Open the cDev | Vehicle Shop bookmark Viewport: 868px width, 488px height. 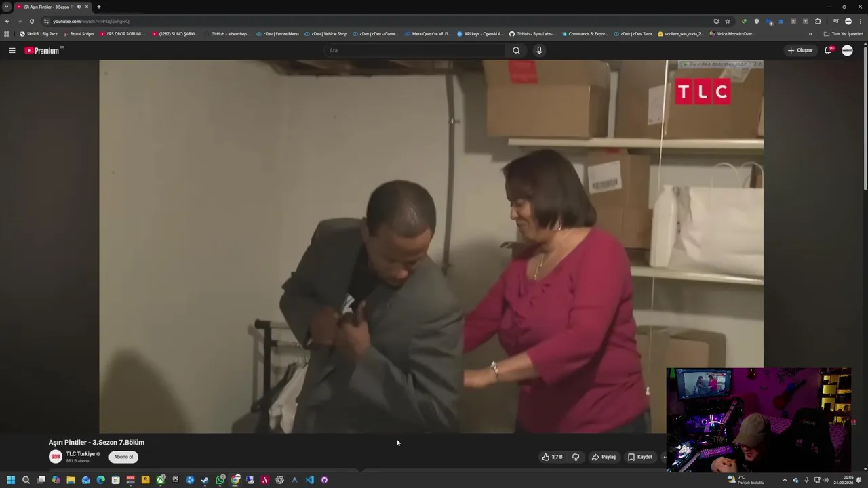click(325, 34)
